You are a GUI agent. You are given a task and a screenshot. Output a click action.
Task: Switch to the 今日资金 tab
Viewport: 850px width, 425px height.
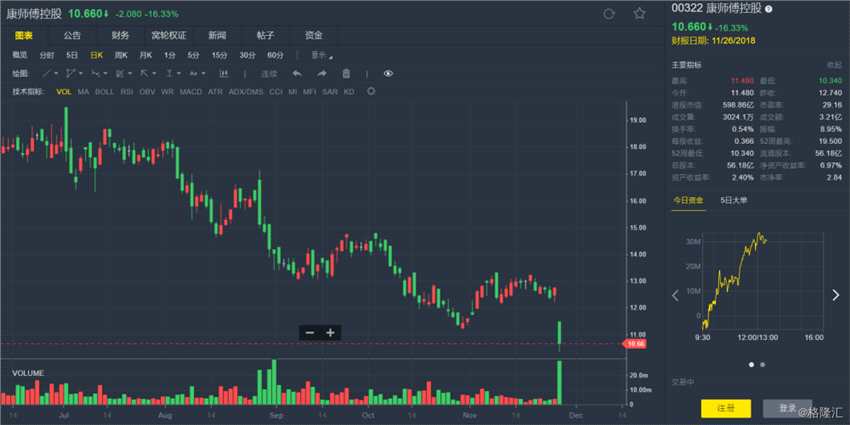point(688,201)
